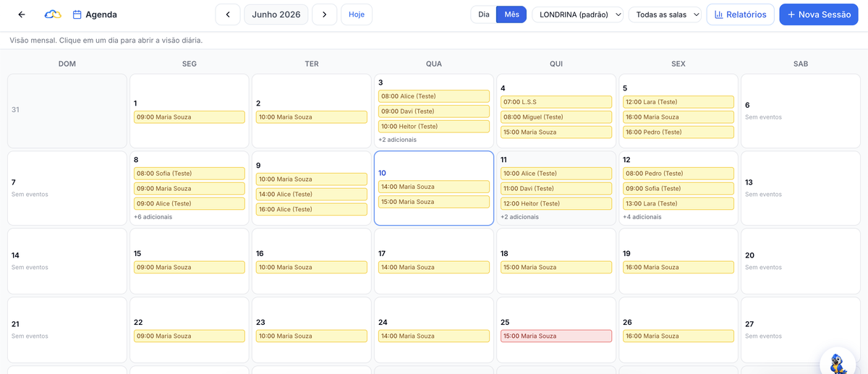The height and width of the screenshot is (374, 868).
Task: Open day 27 Saturday cell
Action: click(801, 330)
